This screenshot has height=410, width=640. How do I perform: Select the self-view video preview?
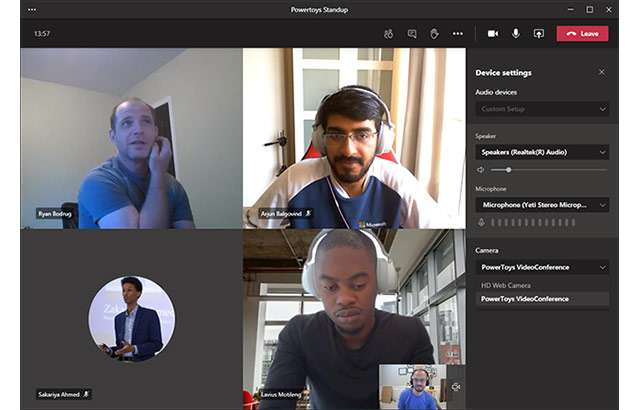tap(413, 387)
